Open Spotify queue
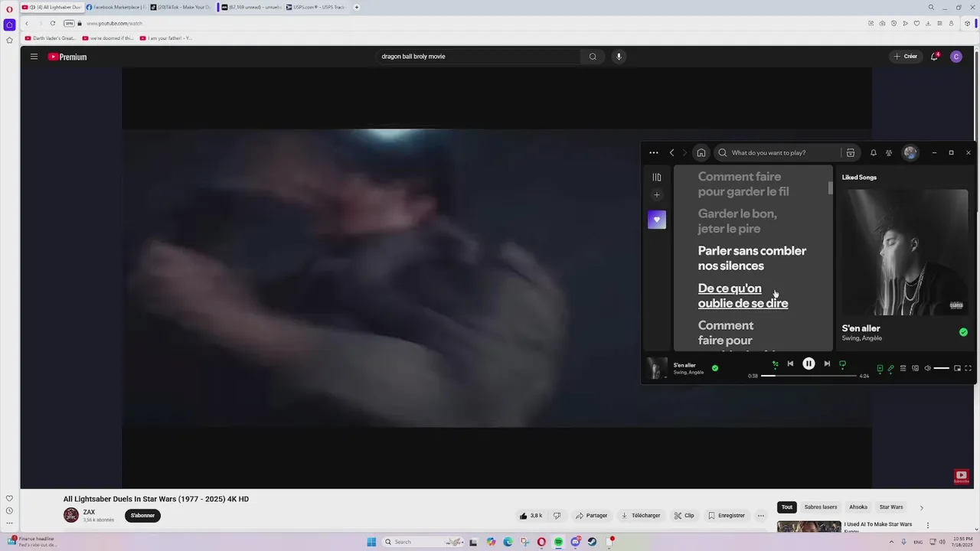 pyautogui.click(x=903, y=369)
